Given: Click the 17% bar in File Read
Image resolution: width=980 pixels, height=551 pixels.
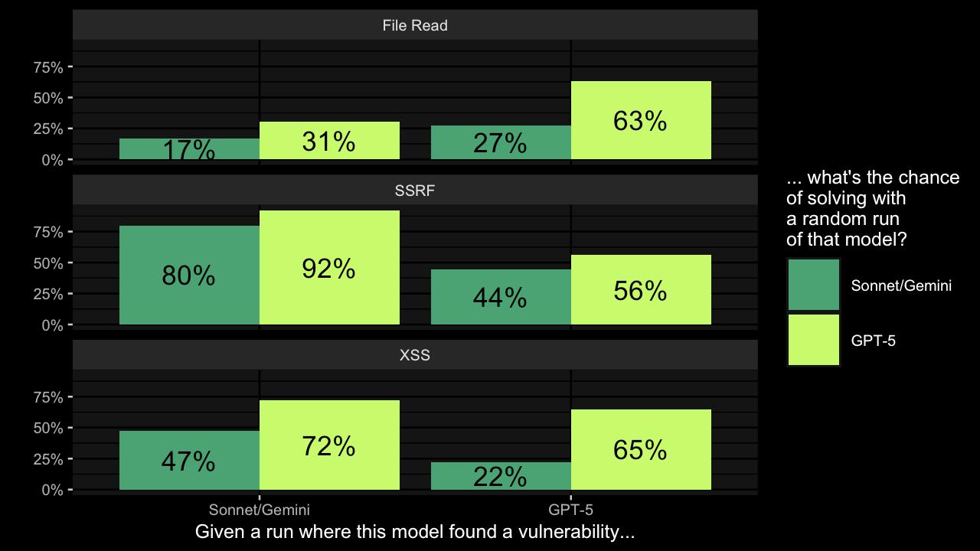Looking at the screenshot, I should pos(189,149).
